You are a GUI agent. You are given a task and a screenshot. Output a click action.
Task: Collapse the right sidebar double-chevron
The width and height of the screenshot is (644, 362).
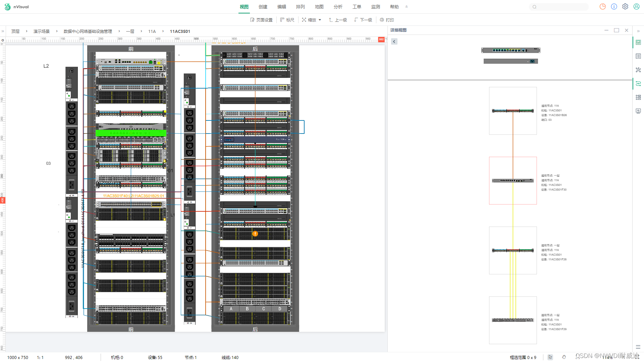click(x=638, y=31)
